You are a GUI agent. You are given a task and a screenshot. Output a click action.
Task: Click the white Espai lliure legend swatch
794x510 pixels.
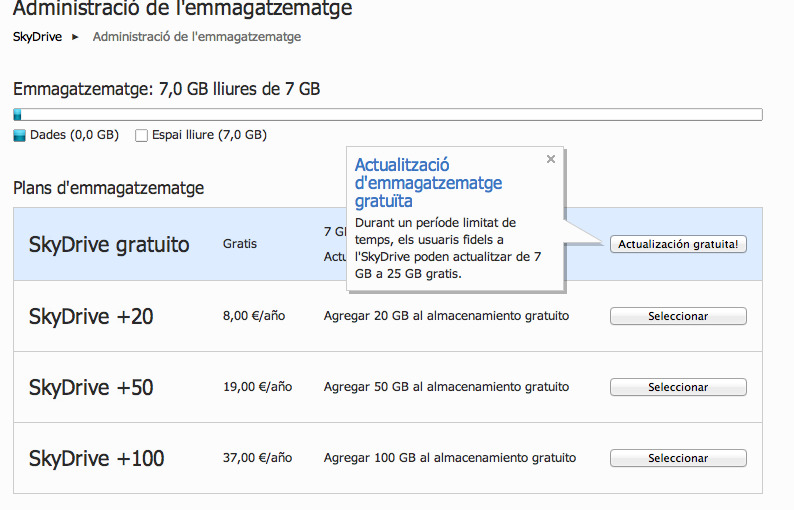(141, 135)
